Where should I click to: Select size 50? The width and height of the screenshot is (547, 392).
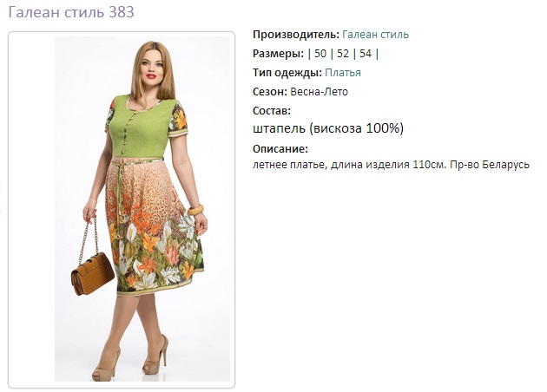320,54
